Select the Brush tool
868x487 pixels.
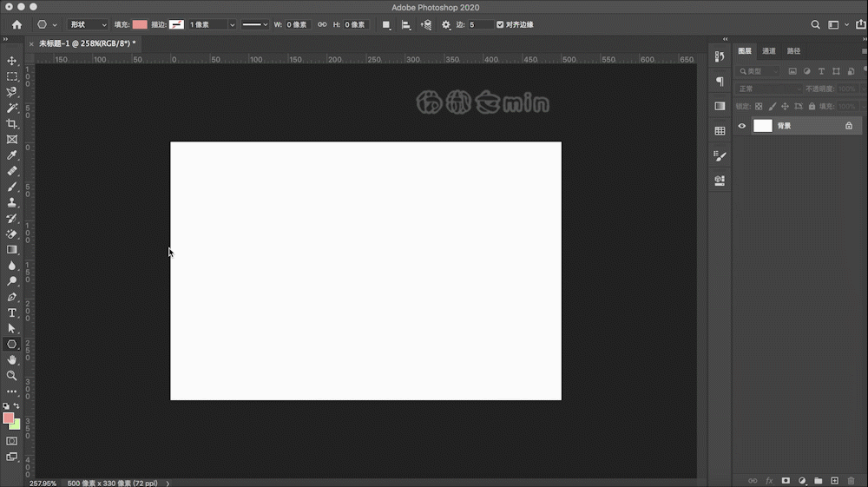tap(11, 187)
